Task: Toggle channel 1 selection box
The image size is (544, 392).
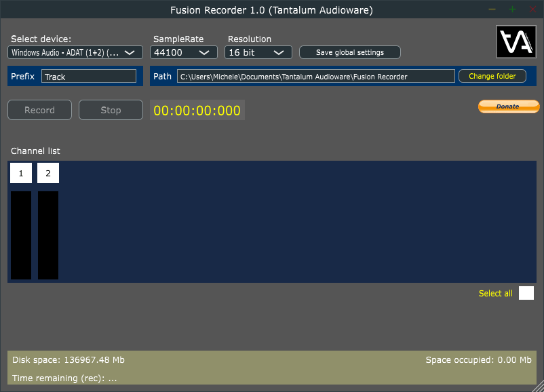Action: (x=21, y=173)
